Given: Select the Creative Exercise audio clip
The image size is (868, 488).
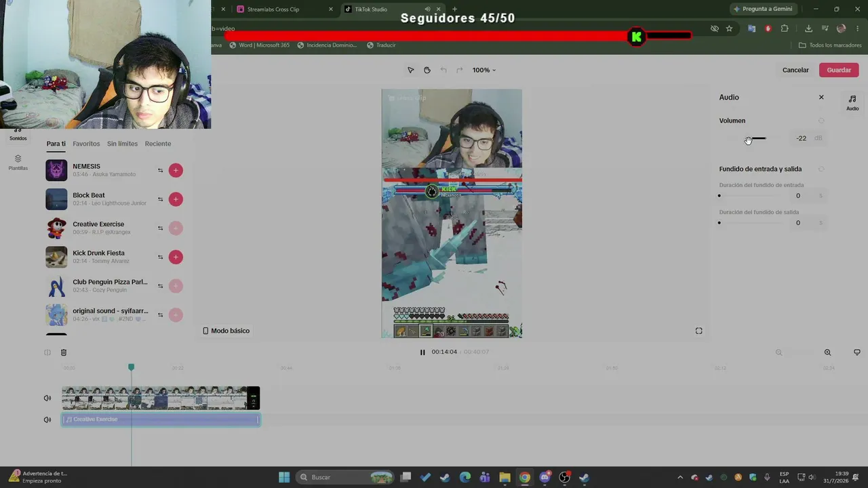Looking at the screenshot, I should (x=161, y=420).
